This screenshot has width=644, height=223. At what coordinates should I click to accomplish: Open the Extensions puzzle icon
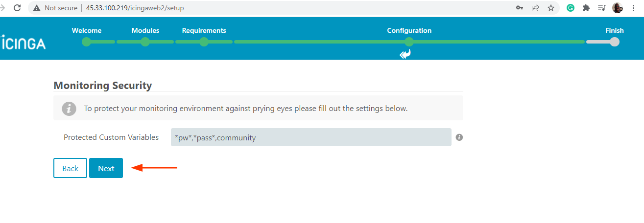(586, 8)
